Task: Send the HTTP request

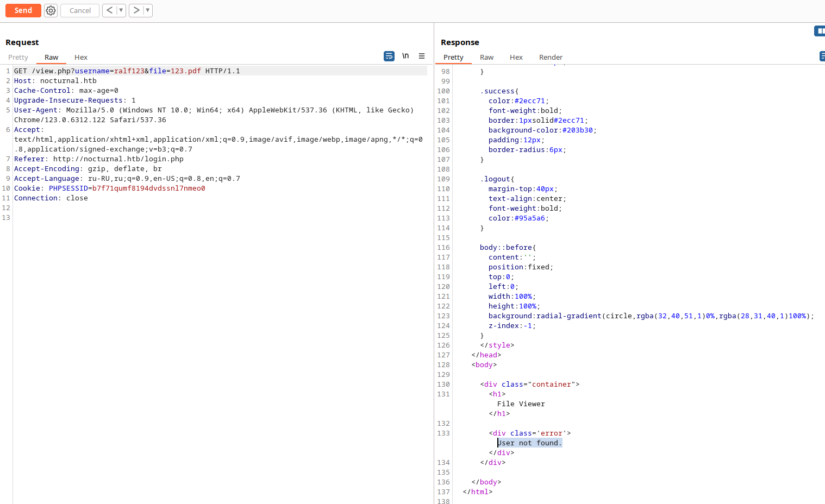Action: click(x=23, y=10)
